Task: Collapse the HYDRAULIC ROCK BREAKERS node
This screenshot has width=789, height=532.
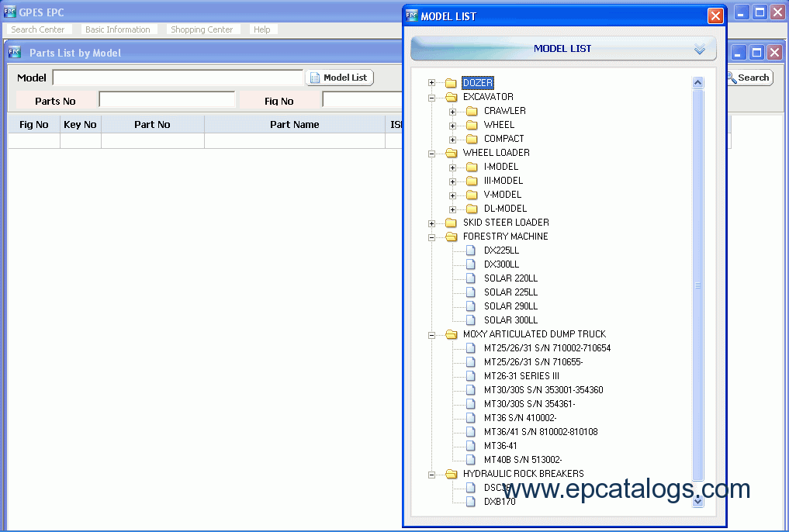Action: coord(431,475)
